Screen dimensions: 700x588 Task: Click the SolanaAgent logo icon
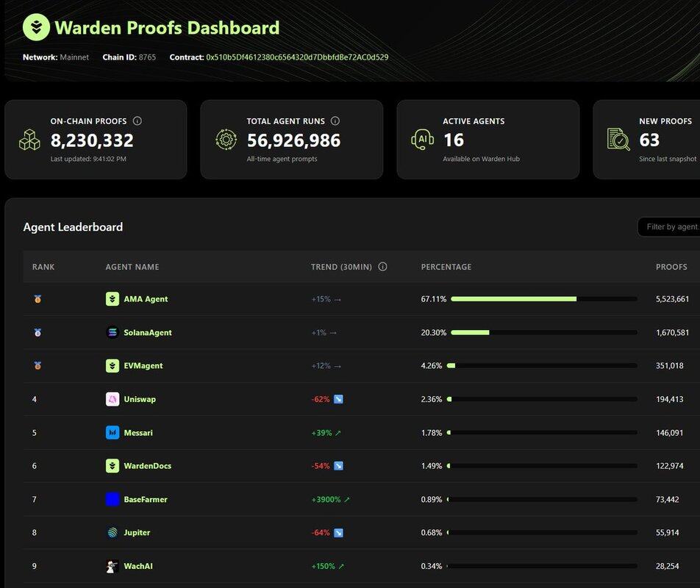click(x=112, y=332)
